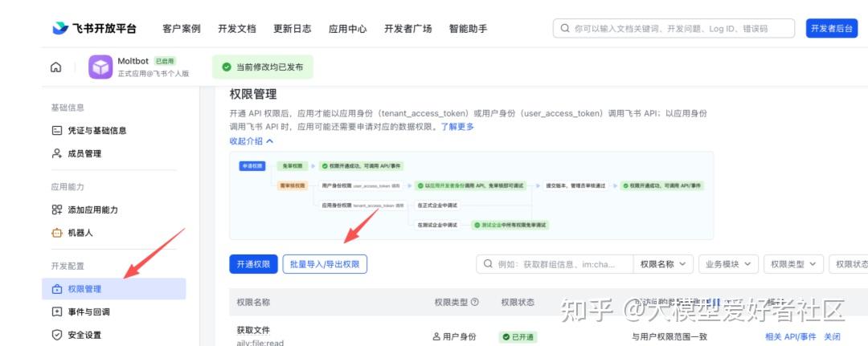The height and width of the screenshot is (346, 868).
Task: Open 开发者广场 in top navigation
Action: pyautogui.click(x=407, y=29)
